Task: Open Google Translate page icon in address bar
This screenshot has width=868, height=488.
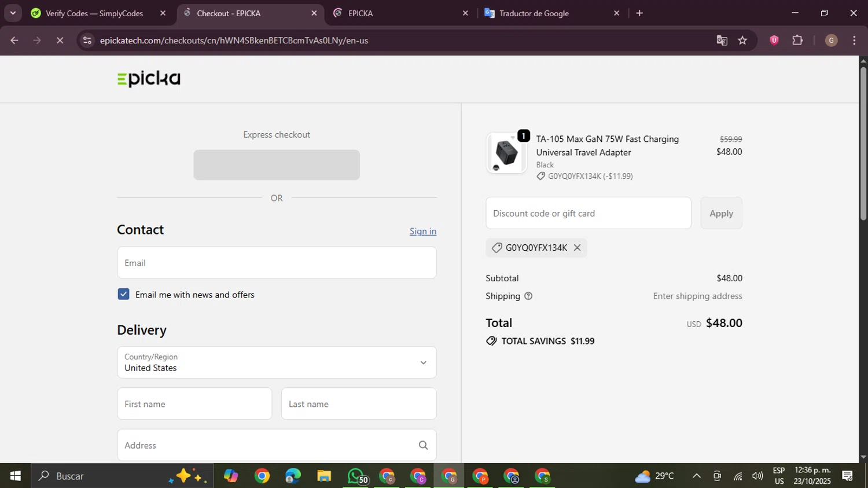Action: (722, 41)
